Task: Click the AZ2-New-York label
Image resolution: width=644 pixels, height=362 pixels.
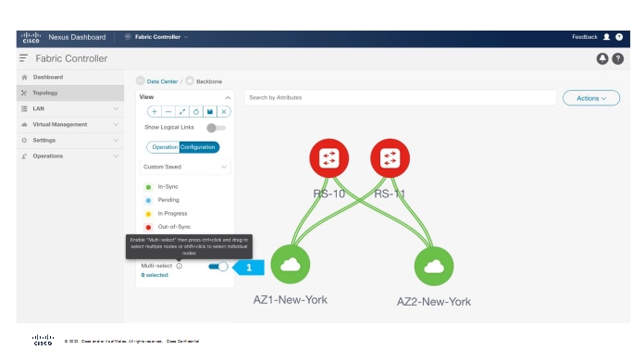Action: [x=434, y=302]
